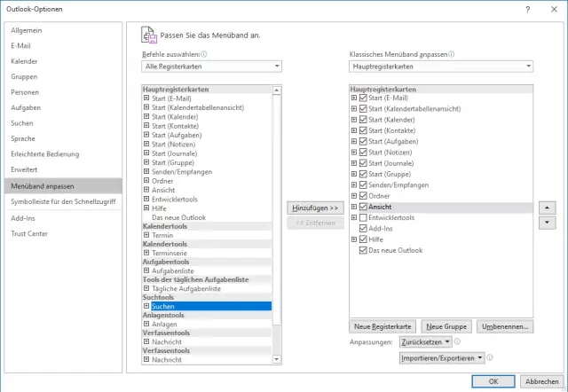Click the Hinzufügen >> button
Viewport: 568px width, 392px height.
pyautogui.click(x=315, y=208)
